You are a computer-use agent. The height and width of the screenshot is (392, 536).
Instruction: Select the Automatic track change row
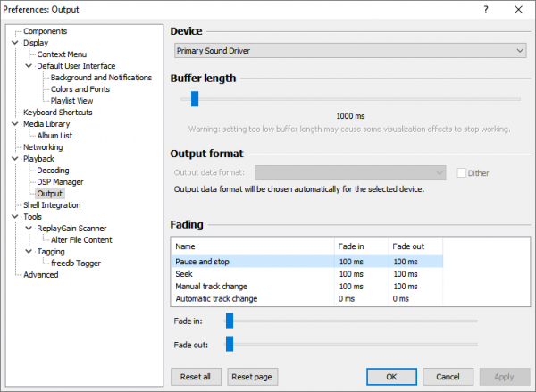tap(215, 298)
